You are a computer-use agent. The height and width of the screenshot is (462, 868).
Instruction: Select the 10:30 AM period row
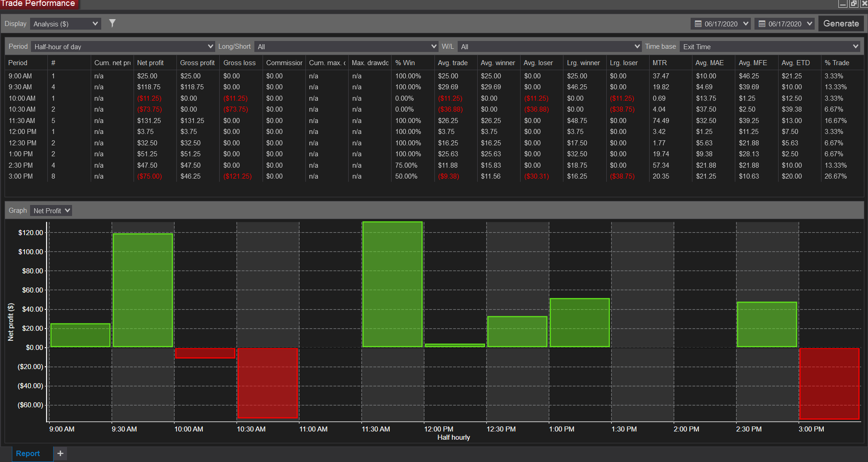434,109
